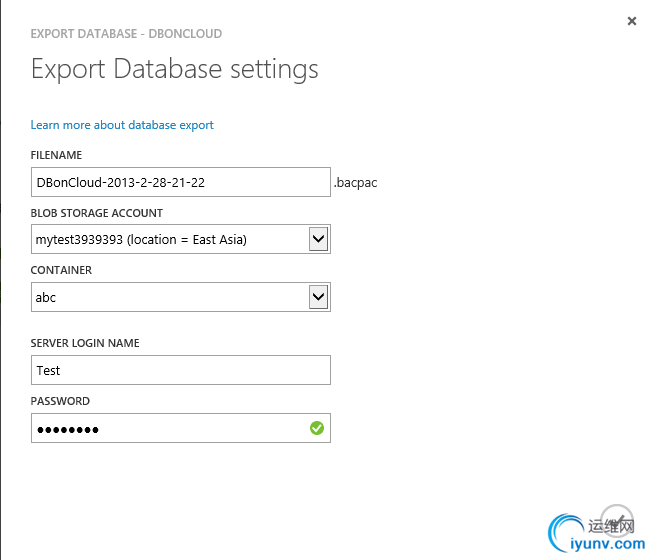Screen dimensions: 651x560
Task: Click the PASSWORD label
Action: [x=60, y=401]
